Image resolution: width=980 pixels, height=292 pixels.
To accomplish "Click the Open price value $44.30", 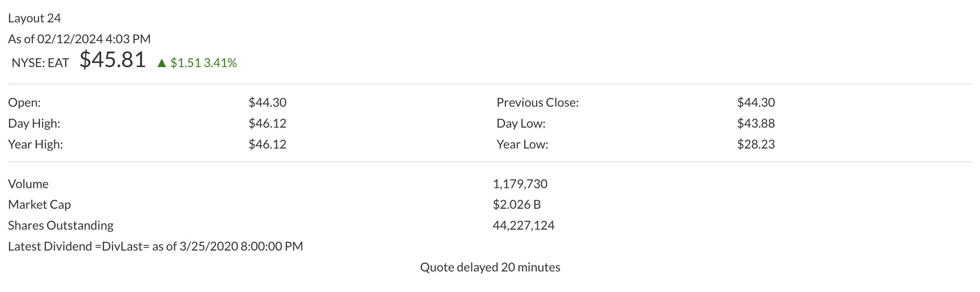I will (268, 102).
